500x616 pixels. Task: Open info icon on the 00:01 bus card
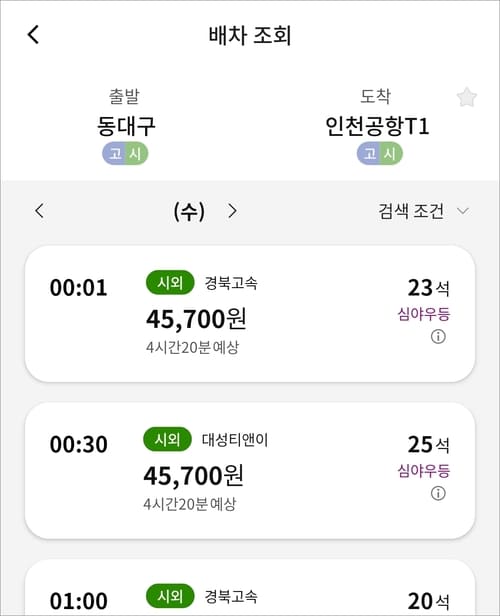pos(438,337)
